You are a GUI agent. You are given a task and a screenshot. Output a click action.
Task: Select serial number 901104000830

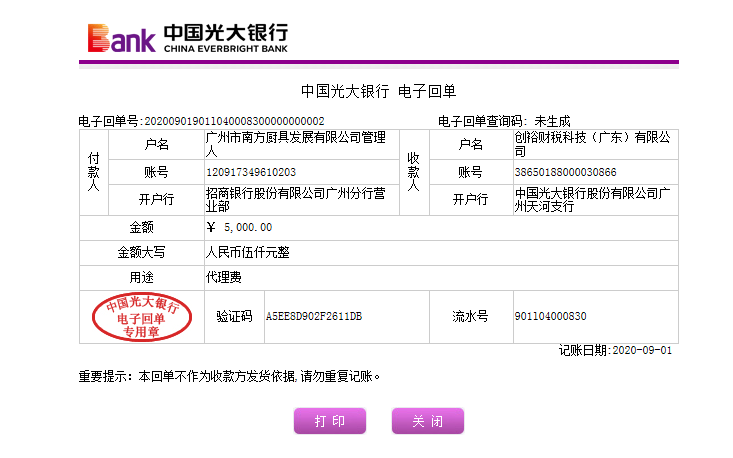pos(551,316)
